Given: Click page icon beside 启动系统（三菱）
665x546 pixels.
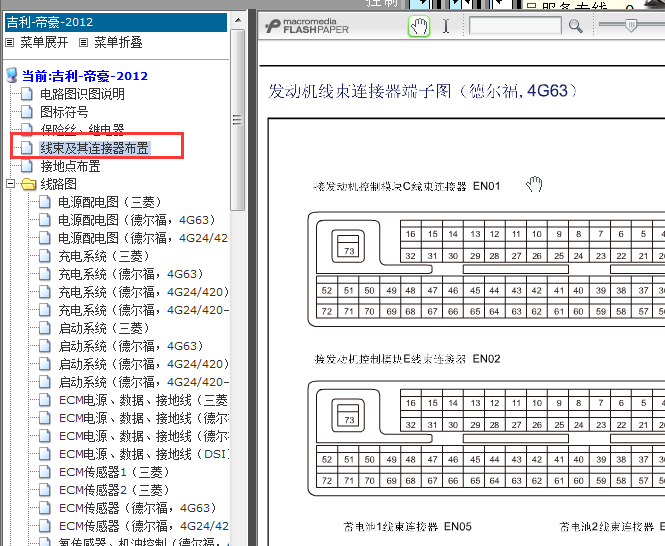Looking at the screenshot, I should [45, 328].
